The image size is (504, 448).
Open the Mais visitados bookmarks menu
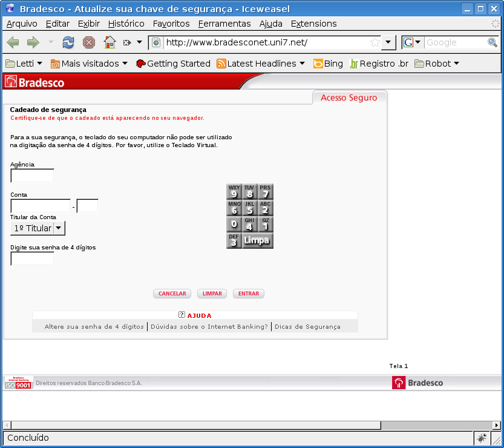pyautogui.click(x=89, y=64)
